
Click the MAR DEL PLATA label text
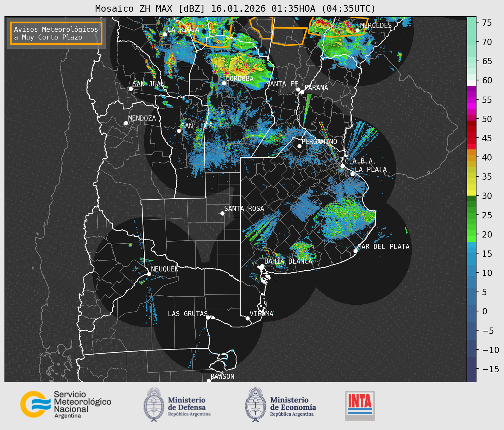coord(383,246)
